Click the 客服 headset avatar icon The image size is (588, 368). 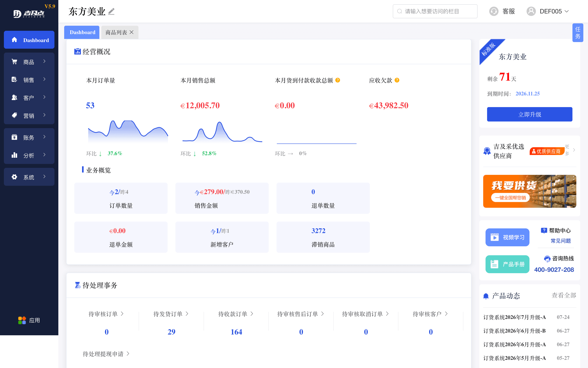pos(494,11)
